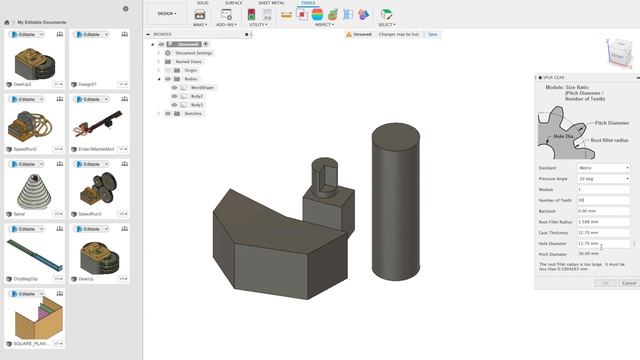Switch to the Solid tab
This screenshot has height=360, width=640.
pos(202,3)
